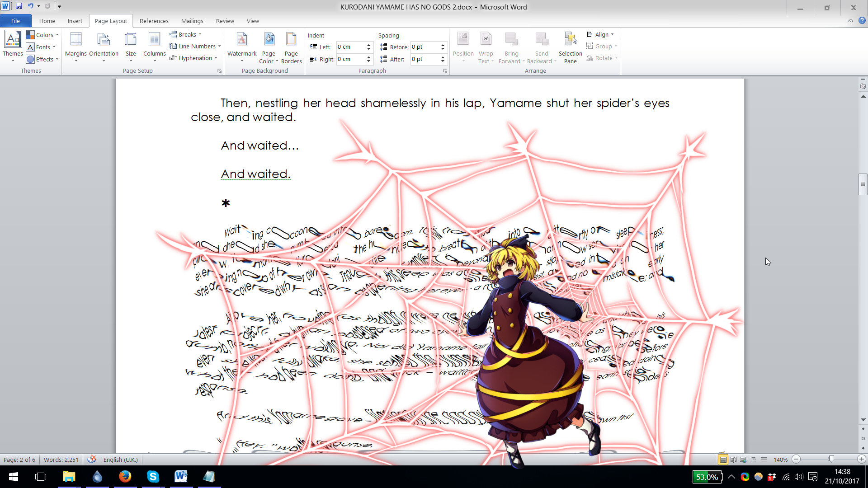Increase the Indent Left spinner value
Screen dimensions: 868x488
pos(369,45)
